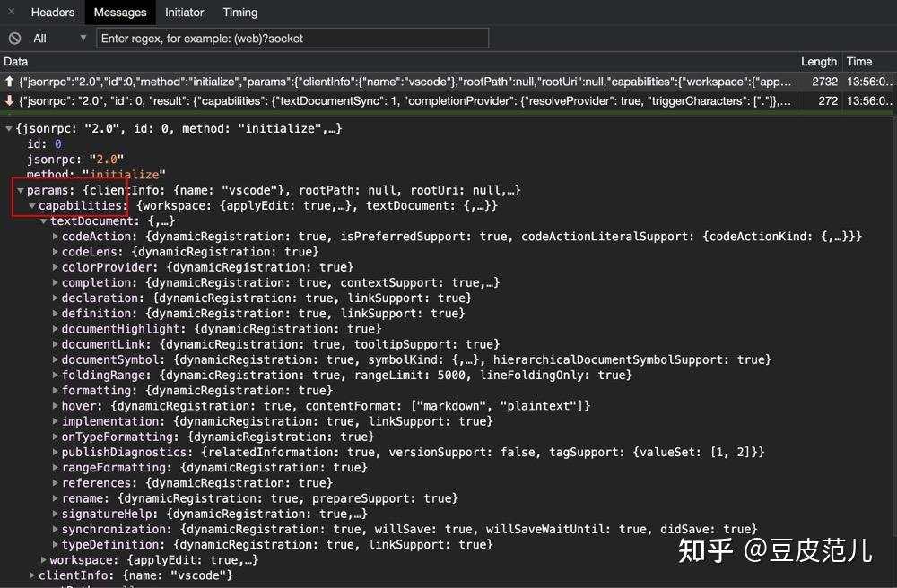Expand the completion capability entry
This screenshot has height=588, width=897.
coord(55,282)
